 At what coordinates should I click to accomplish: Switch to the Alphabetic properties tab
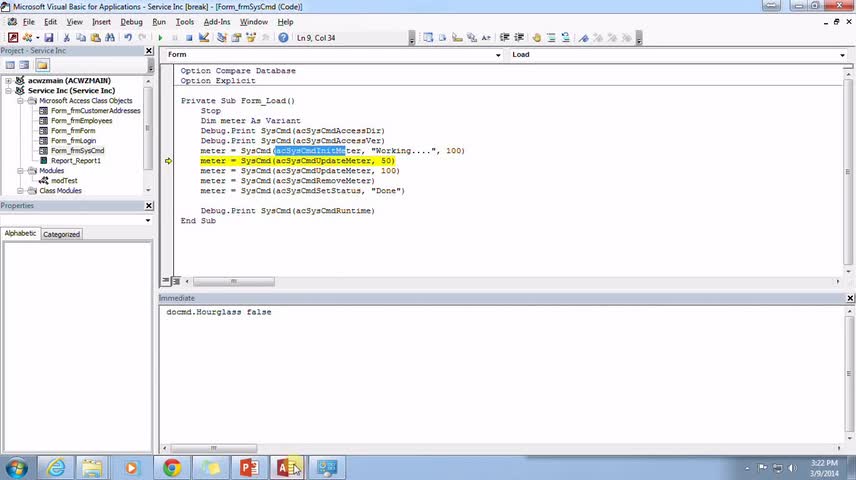(20, 233)
